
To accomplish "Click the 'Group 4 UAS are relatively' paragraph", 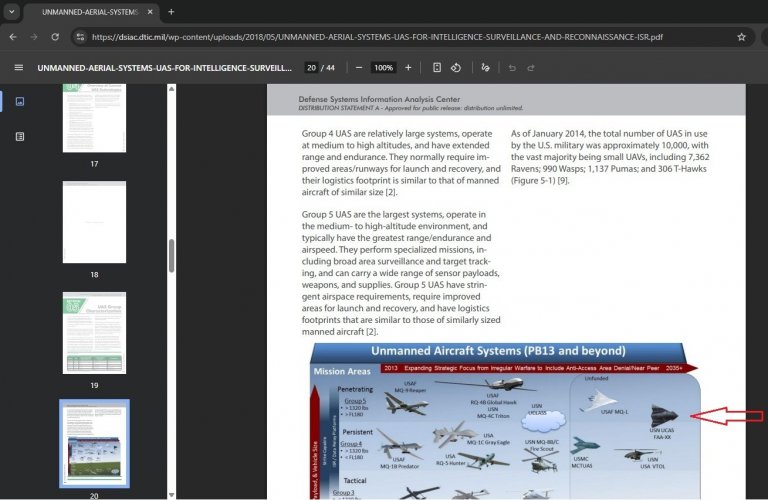I will [x=401, y=163].
